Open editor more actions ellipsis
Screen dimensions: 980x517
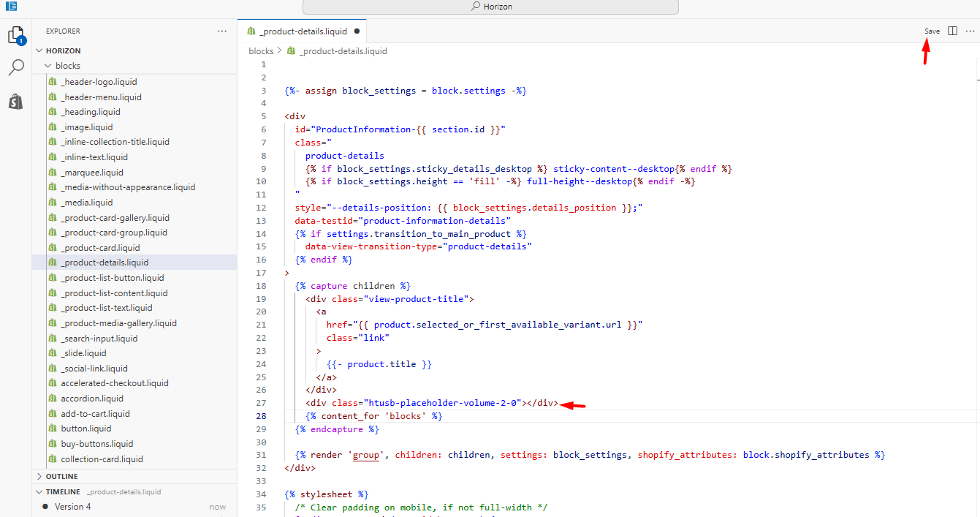(x=970, y=31)
